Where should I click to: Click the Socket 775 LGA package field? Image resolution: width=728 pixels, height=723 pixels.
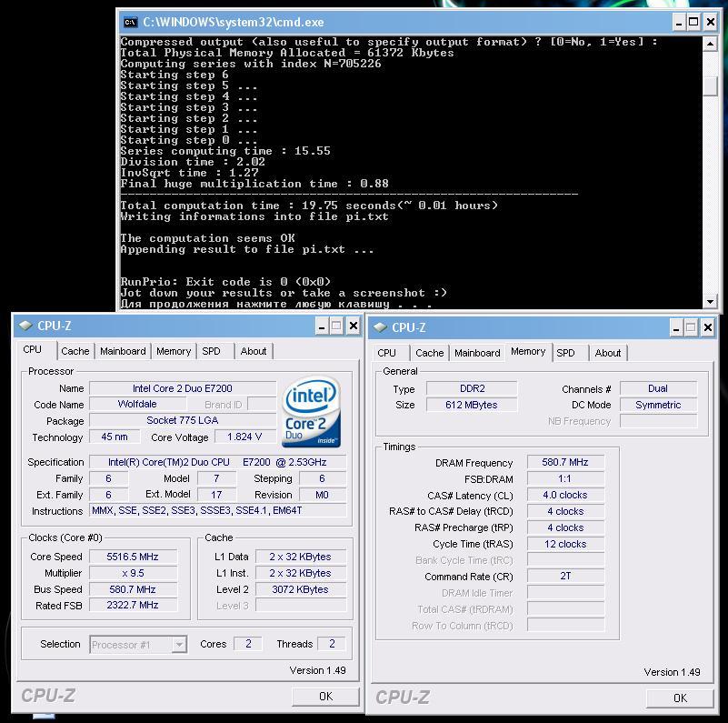pos(183,420)
